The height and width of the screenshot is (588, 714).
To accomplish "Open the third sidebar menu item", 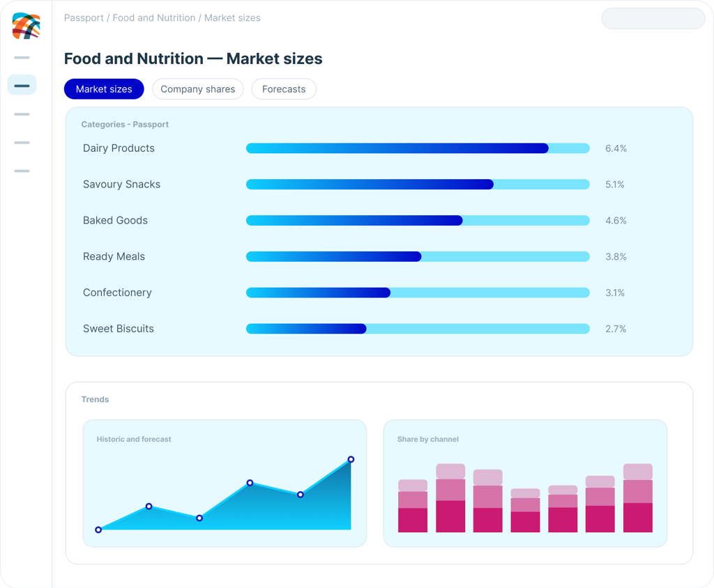I will pyautogui.click(x=22, y=114).
